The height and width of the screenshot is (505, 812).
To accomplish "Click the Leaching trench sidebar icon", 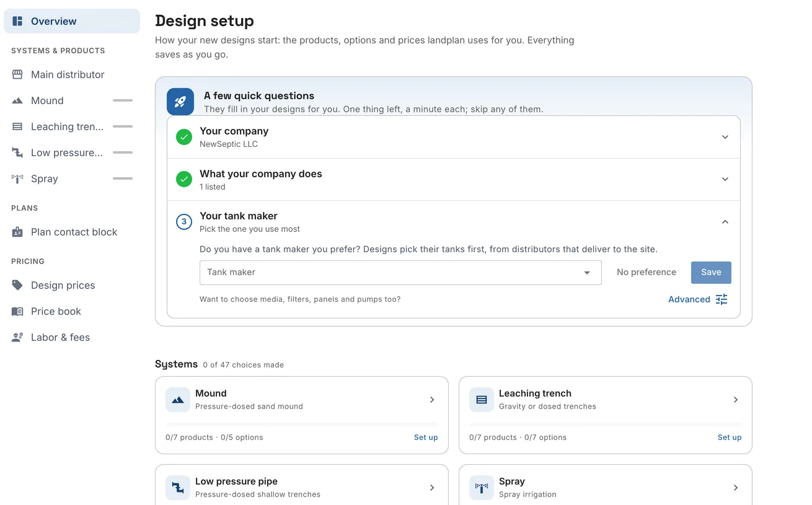I will point(17,126).
